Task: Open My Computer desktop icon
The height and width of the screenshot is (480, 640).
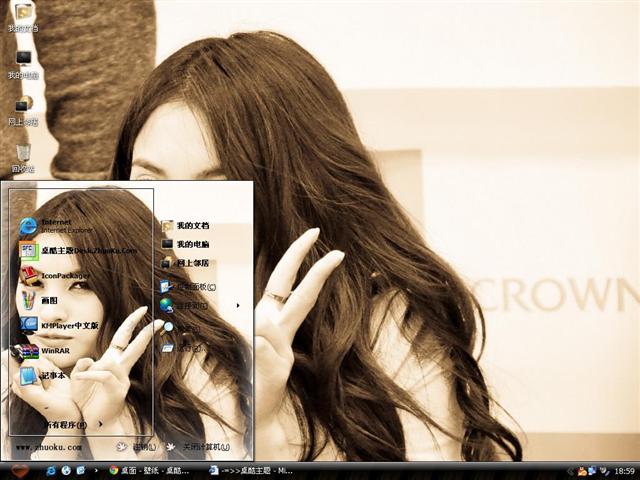Action: [23, 65]
